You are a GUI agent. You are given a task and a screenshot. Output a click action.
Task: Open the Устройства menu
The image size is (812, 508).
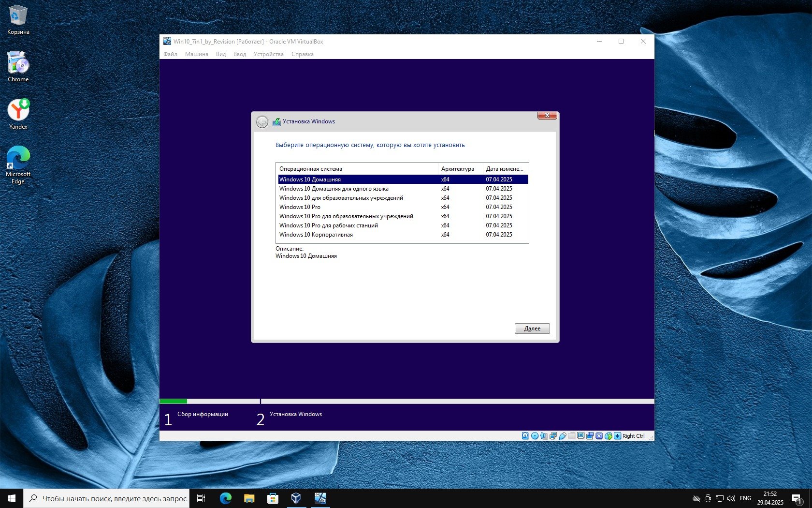(268, 54)
